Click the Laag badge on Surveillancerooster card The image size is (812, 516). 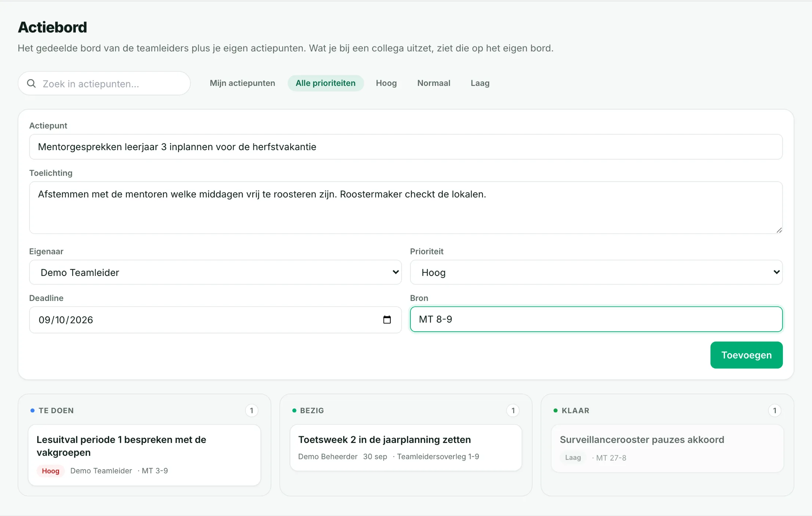click(573, 457)
